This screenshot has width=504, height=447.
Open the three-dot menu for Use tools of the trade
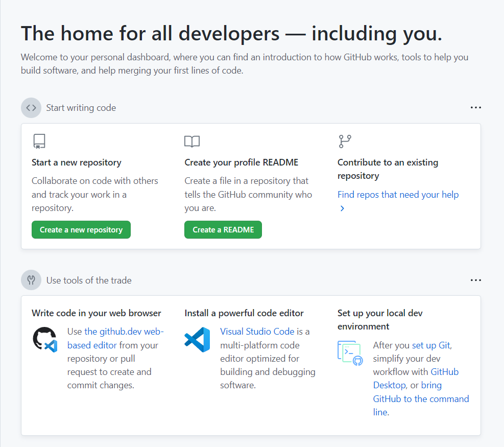pos(476,280)
